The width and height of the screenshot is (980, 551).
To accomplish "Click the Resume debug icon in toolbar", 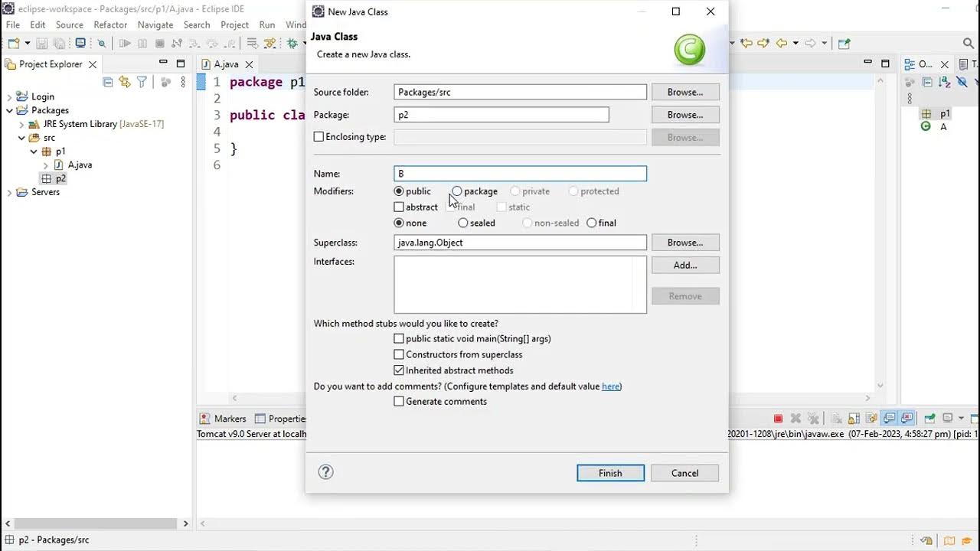I will pos(125,44).
